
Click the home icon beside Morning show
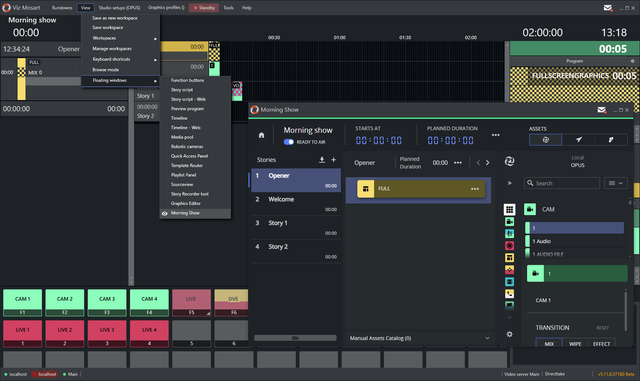click(261, 135)
